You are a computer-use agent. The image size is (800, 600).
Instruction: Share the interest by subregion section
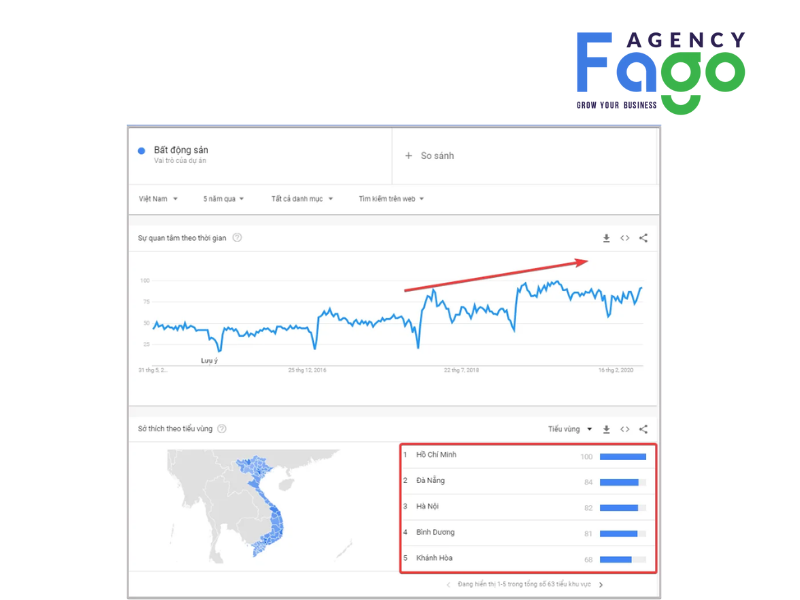coord(643,429)
